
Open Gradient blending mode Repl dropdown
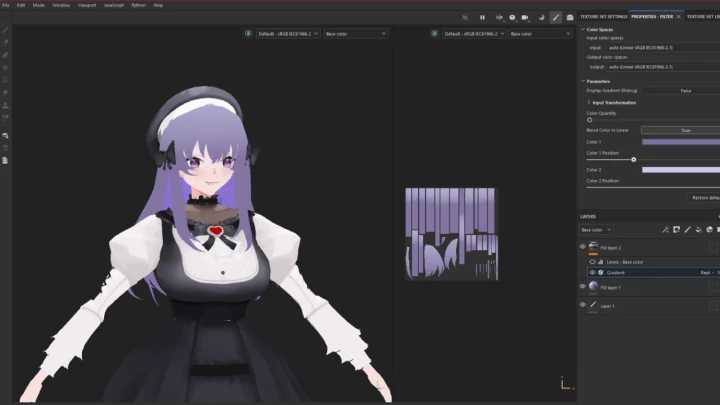tap(707, 273)
